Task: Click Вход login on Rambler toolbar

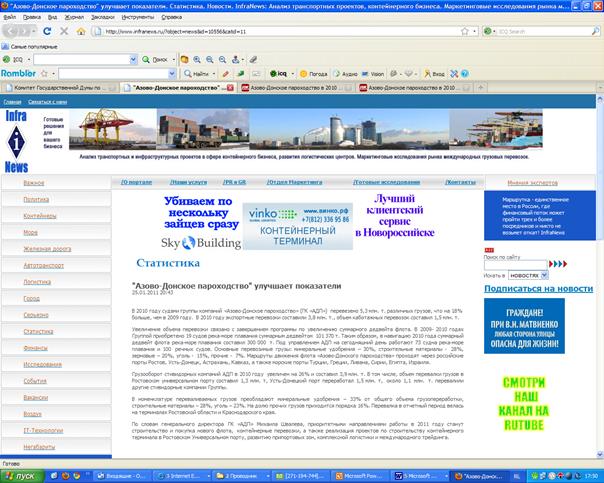Action: tap(434, 73)
